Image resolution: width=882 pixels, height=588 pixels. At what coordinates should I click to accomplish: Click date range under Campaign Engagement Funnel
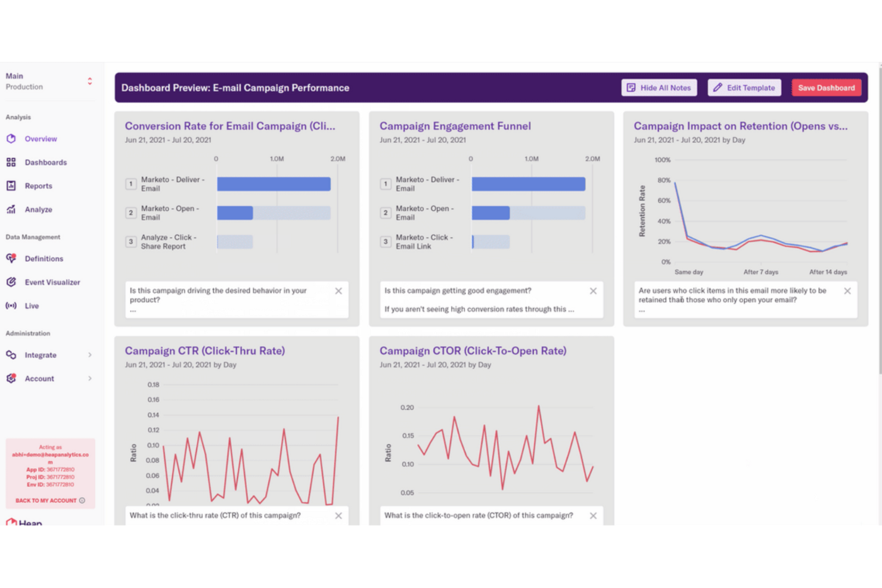423,140
